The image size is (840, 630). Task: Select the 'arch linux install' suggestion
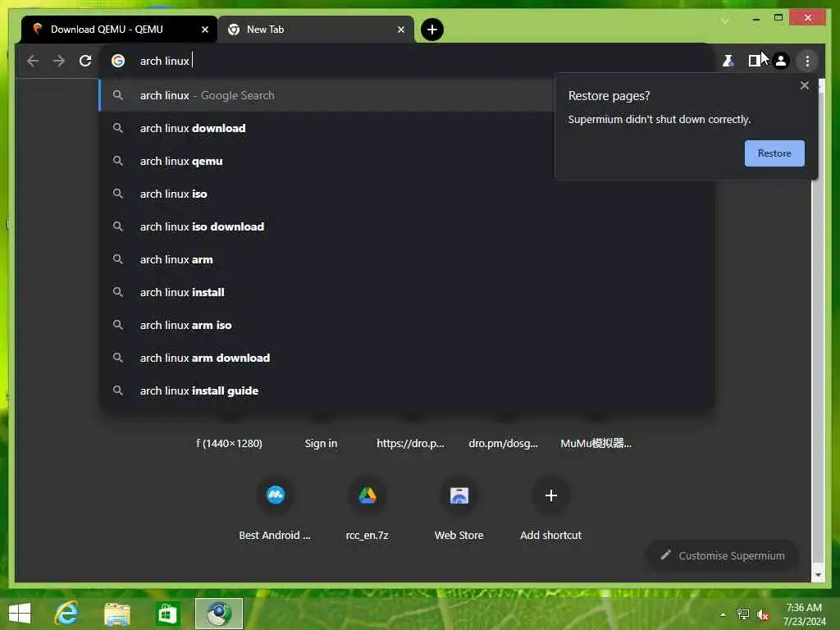[x=406, y=293]
